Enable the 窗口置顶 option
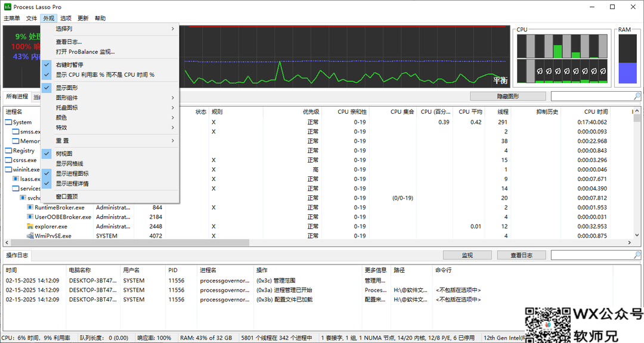Screen dimensions: 644x343 [110, 197]
